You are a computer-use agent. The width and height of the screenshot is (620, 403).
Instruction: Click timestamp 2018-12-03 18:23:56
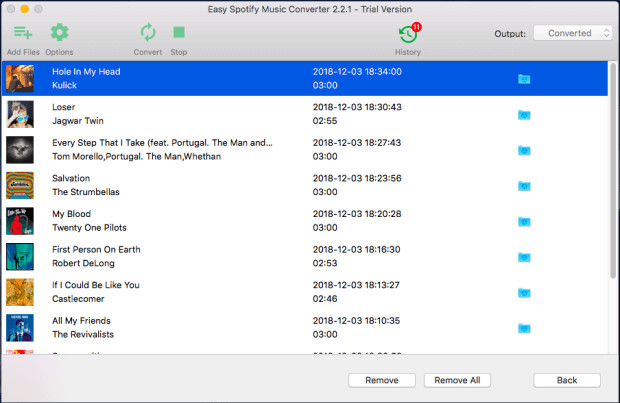point(357,178)
